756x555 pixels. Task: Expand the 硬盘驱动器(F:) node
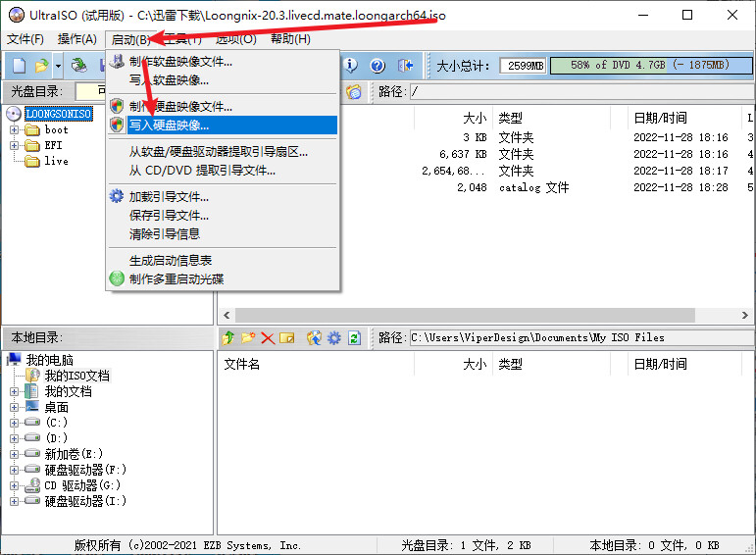pyautogui.click(x=14, y=470)
